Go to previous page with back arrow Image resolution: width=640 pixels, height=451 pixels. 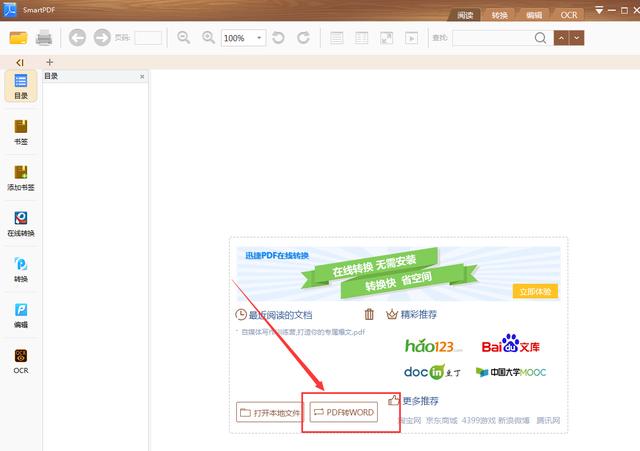[x=77, y=38]
